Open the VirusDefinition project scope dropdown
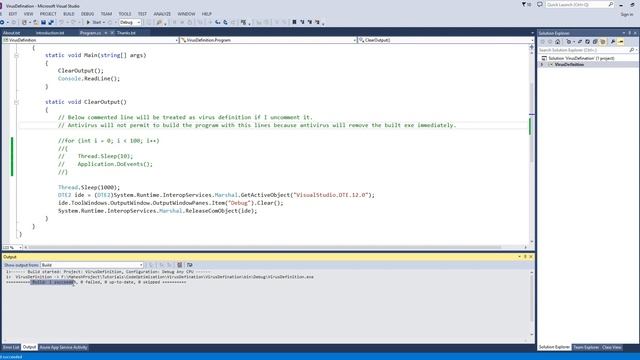The image size is (640, 360). [91, 40]
